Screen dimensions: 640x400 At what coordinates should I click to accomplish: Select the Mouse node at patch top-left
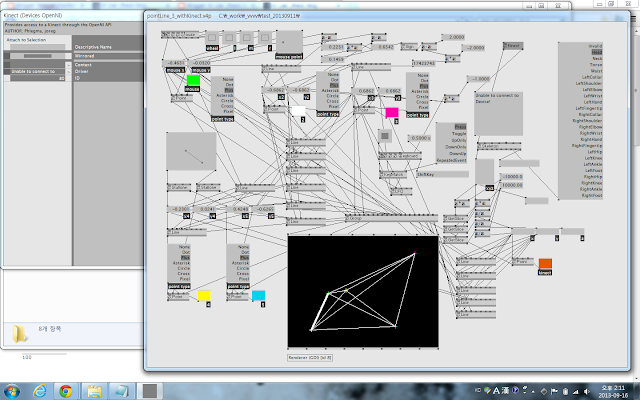coord(180,35)
